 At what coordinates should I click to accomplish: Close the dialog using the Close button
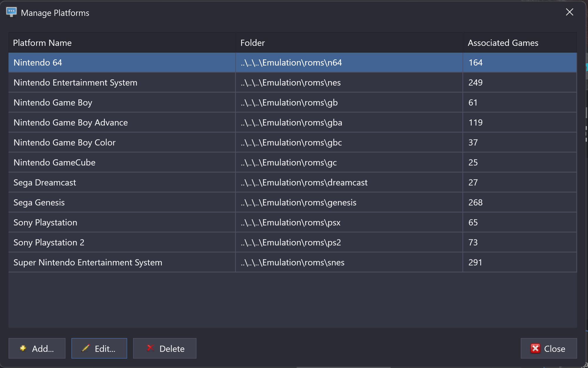(x=549, y=348)
